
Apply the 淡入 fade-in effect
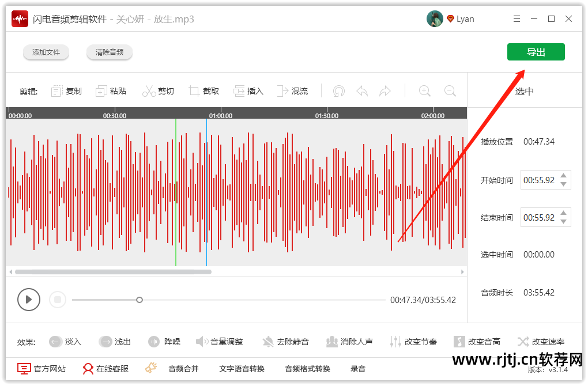(65, 341)
